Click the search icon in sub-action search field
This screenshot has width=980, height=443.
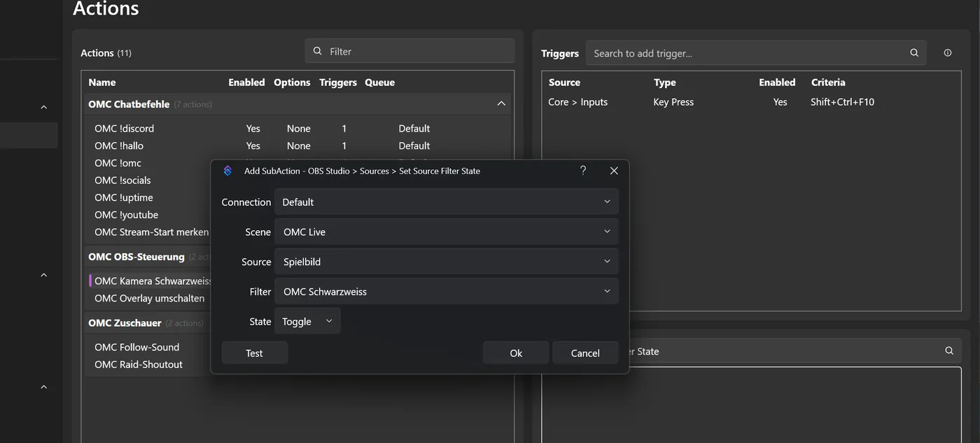(949, 351)
